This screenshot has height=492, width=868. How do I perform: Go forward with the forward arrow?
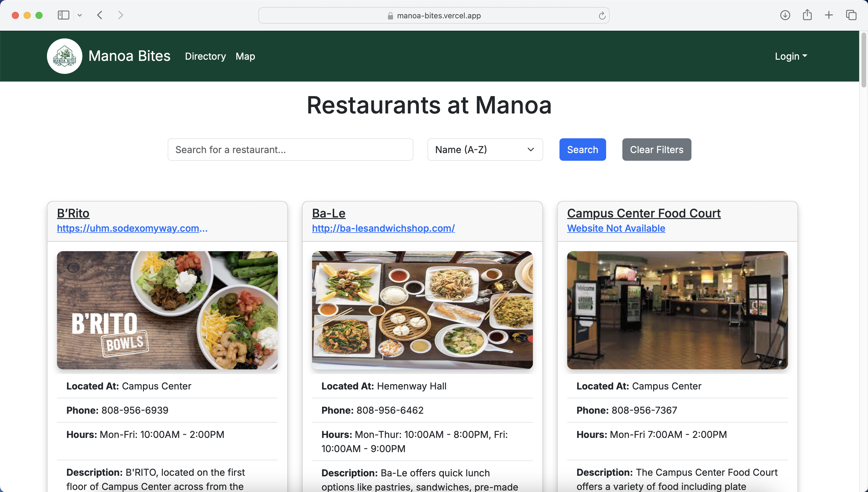[120, 15]
